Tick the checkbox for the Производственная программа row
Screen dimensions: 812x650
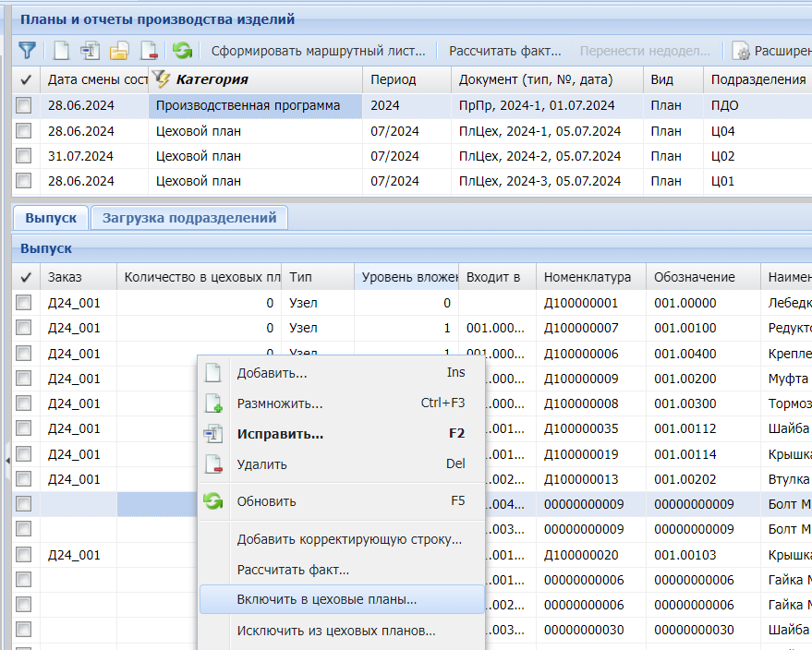click(24, 106)
